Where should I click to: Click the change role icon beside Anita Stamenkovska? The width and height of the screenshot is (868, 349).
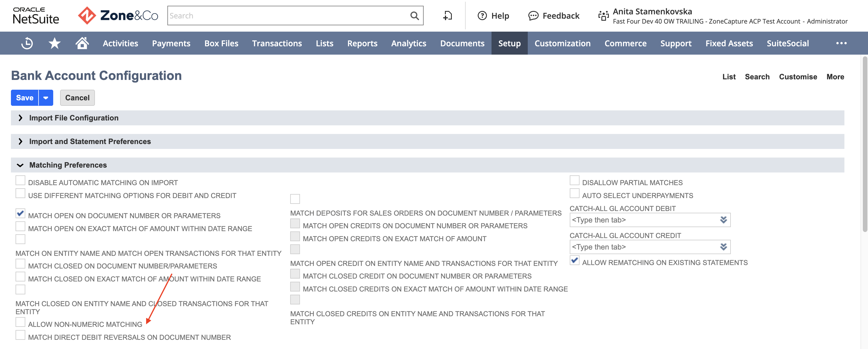click(603, 16)
